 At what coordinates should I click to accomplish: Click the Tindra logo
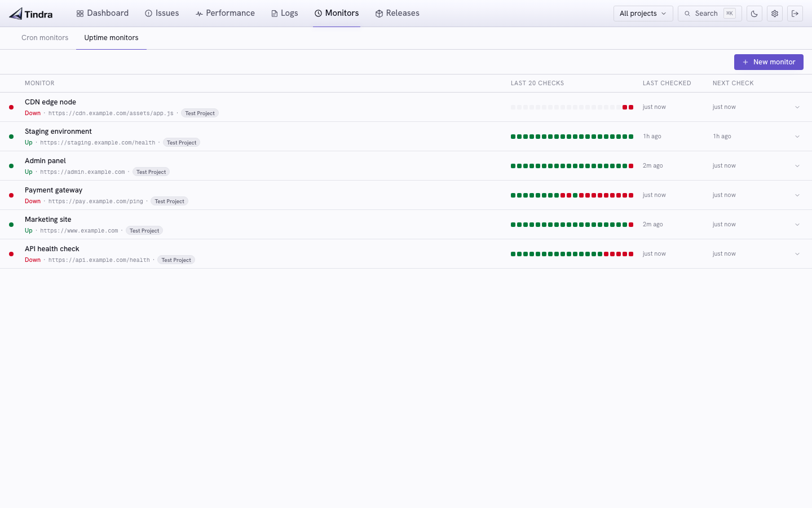coord(31,14)
